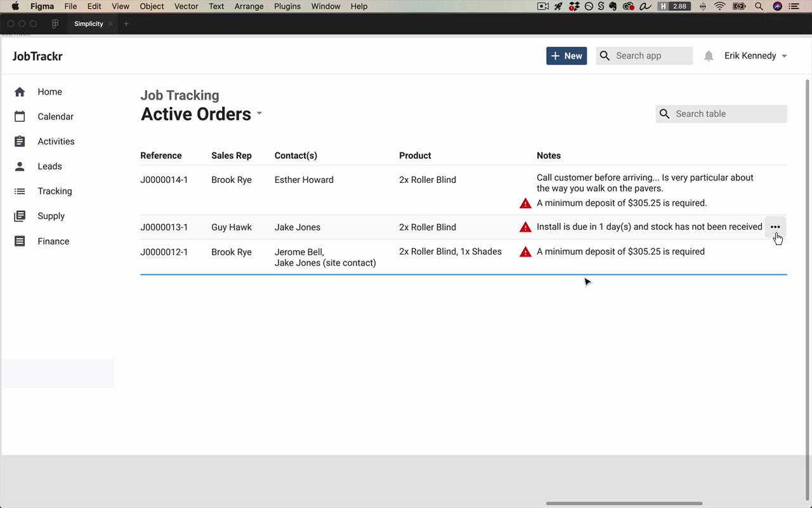Go to Leads in sidebar
This screenshot has height=508, width=812.
pyautogui.click(x=49, y=166)
